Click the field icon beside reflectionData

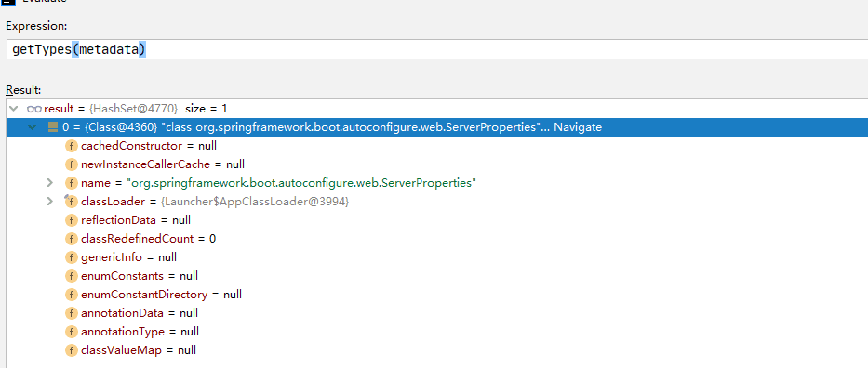(x=72, y=220)
